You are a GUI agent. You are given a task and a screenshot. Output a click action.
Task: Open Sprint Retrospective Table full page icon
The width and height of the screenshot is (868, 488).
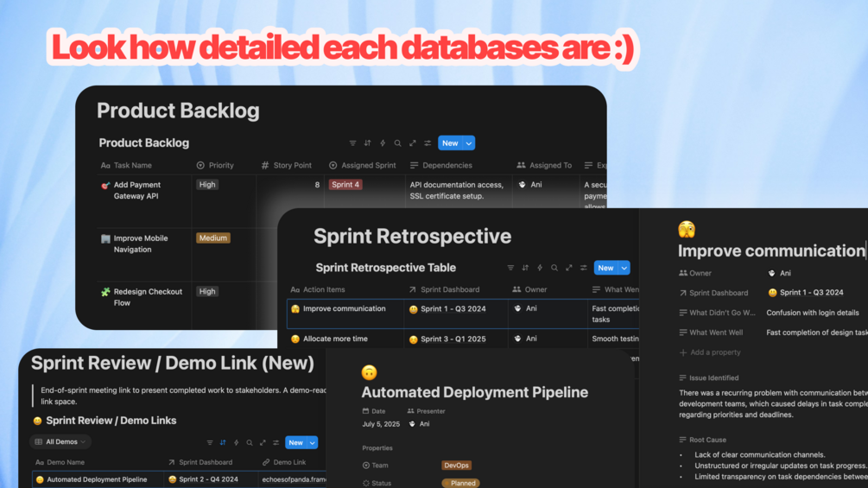[568, 268]
